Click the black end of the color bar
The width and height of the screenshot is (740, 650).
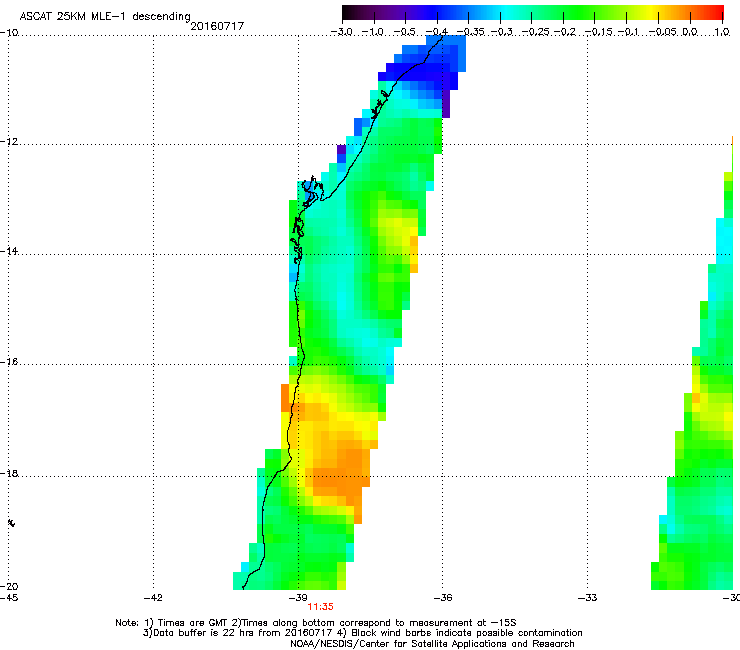click(x=347, y=13)
